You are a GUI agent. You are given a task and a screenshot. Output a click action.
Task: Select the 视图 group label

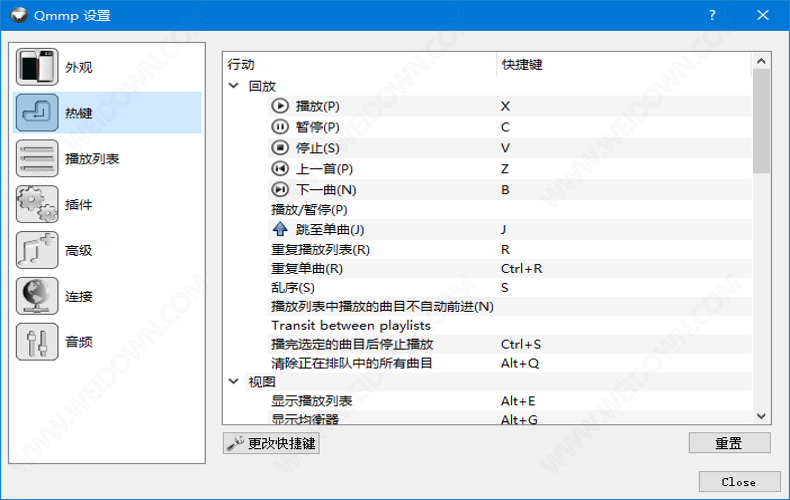262,382
